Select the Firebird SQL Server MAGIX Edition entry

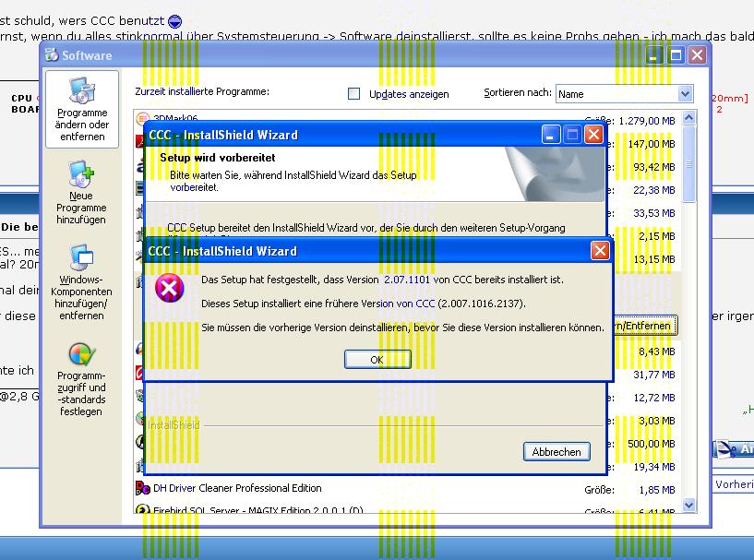coord(258,509)
